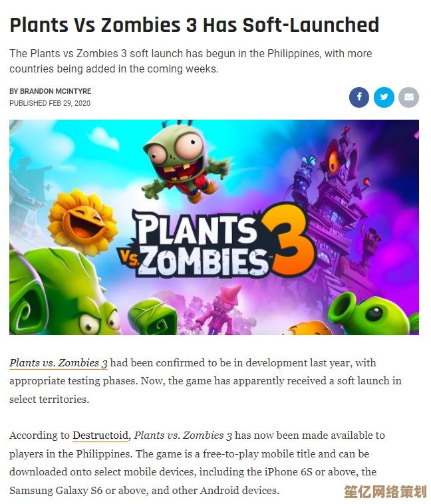Screen dimensions: 431x504
Task: Click the yellow Vs. badge in the logo
Action: click(129, 257)
